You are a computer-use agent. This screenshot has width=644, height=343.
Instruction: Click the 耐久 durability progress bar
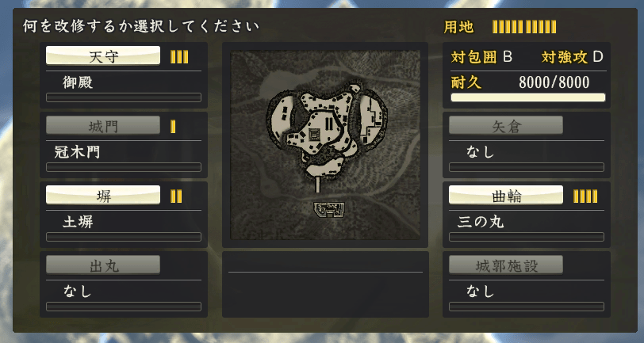pos(528,97)
